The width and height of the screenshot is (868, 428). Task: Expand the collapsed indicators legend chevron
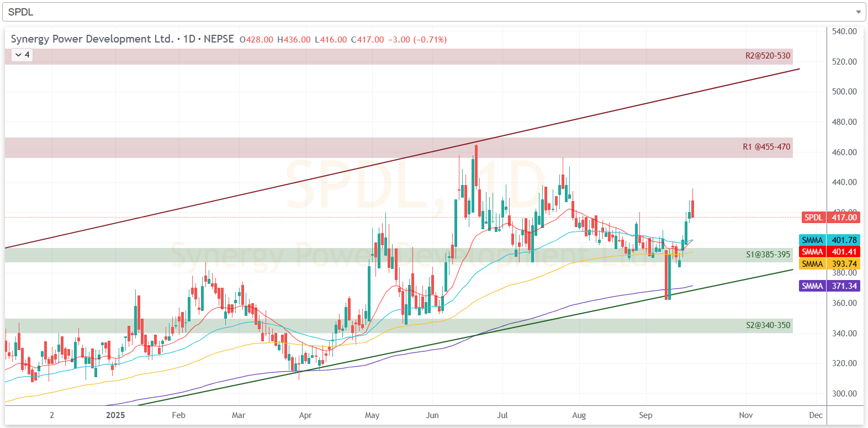click(x=18, y=55)
